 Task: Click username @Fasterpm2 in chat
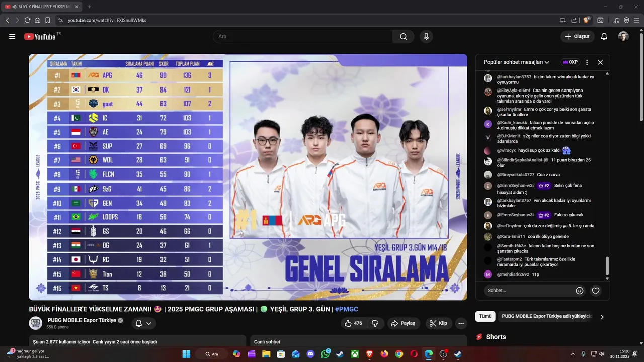[x=509, y=259]
